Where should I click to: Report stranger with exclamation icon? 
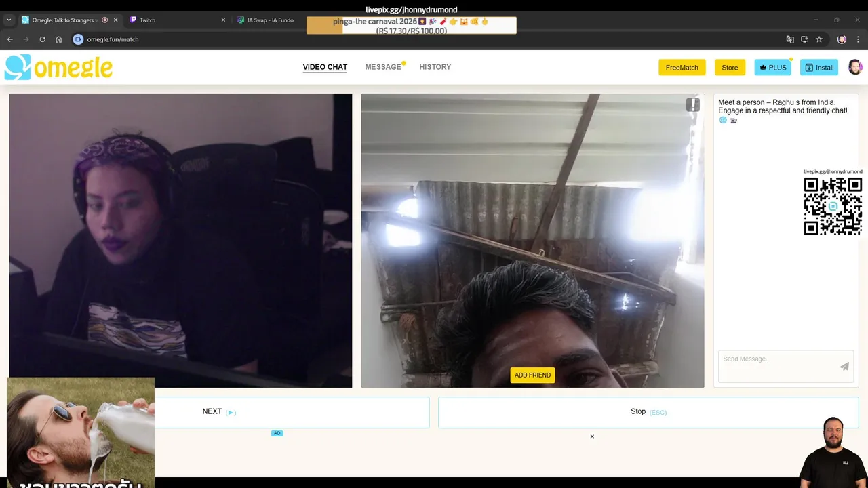[692, 104]
